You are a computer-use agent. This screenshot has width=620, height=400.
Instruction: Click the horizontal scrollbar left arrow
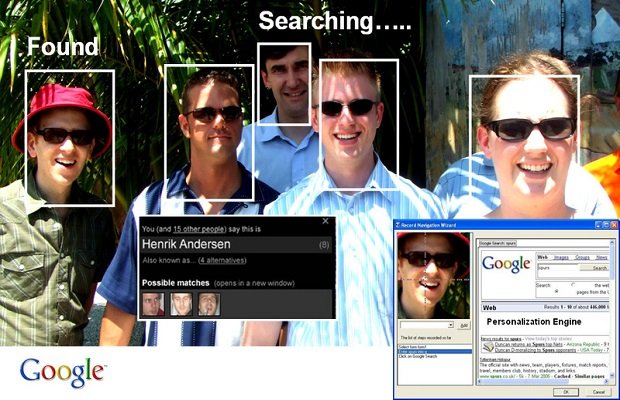coord(479,381)
